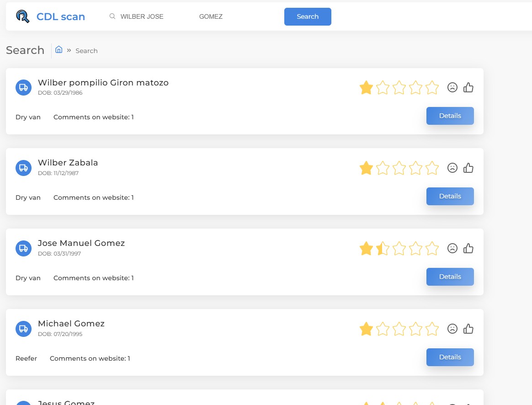Click sad face icon for Jose Manuel Gomez

pos(452,249)
